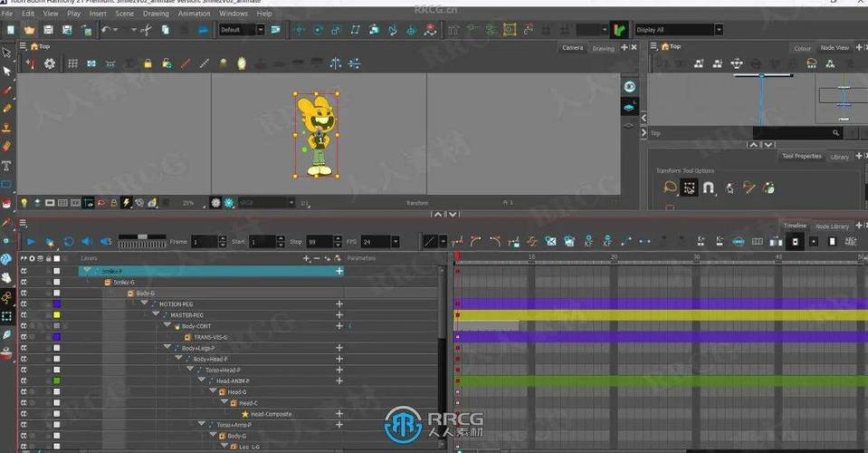
Task: Click the search magnifier icon in the Node View
Action: [x=836, y=133]
